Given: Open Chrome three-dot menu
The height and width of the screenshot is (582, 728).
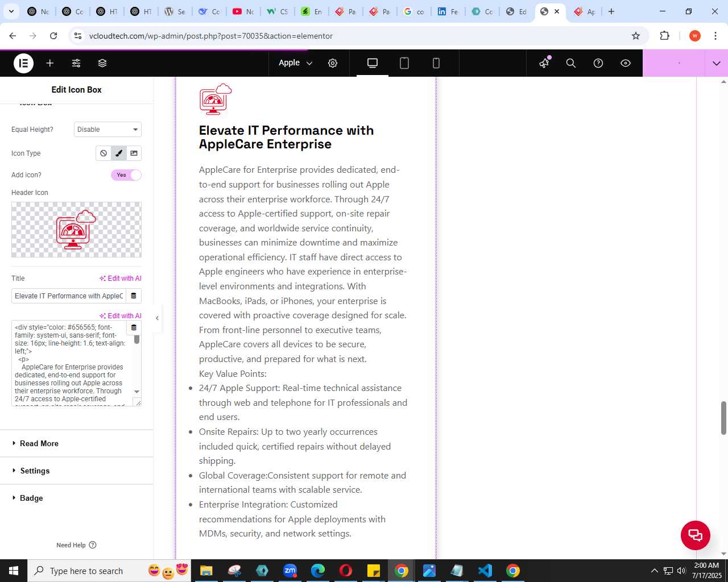Looking at the screenshot, I should (715, 36).
